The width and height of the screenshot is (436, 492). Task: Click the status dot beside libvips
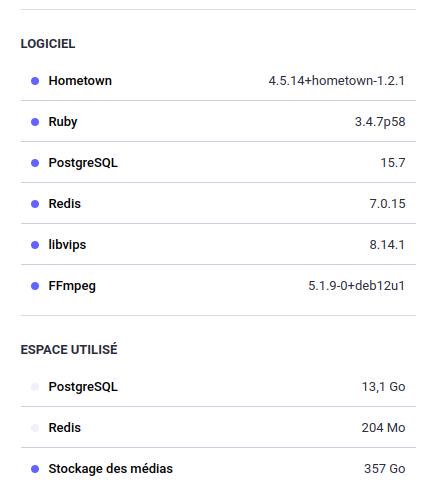(x=35, y=245)
